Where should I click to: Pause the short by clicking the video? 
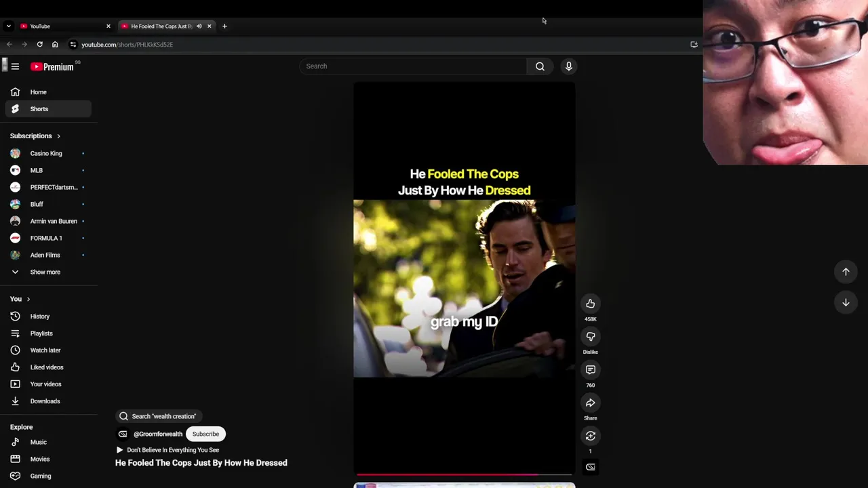click(x=465, y=279)
